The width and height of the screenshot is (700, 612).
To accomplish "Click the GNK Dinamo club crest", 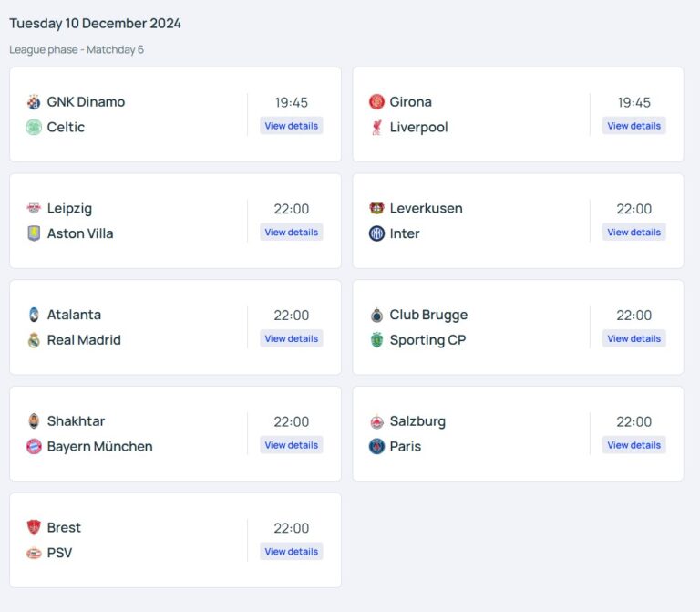I will tap(34, 101).
